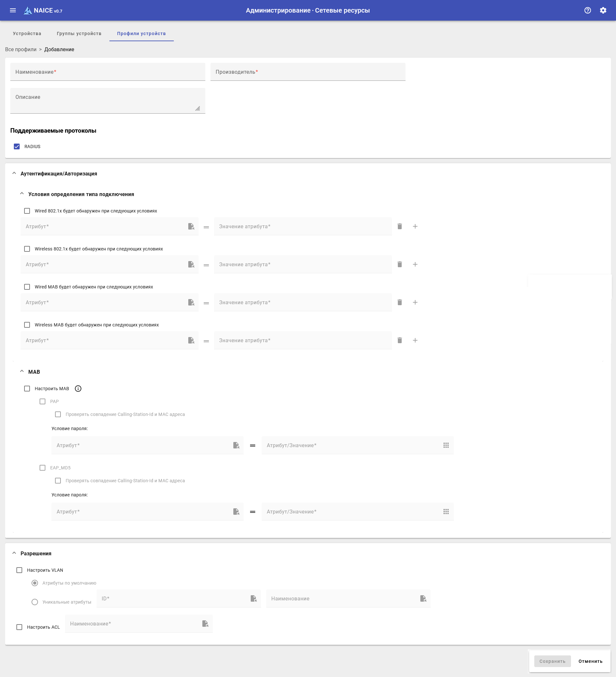Click the Наименование required input field
The image size is (616, 677).
pyautogui.click(x=107, y=72)
